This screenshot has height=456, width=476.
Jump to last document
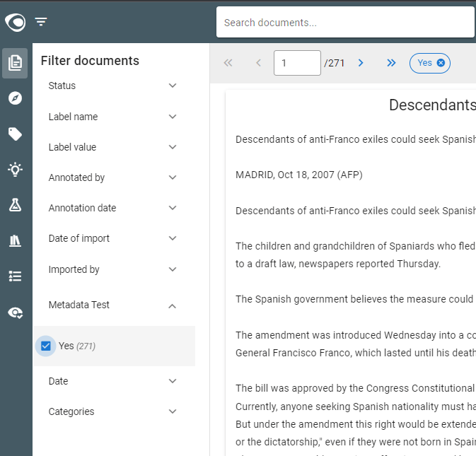point(391,63)
